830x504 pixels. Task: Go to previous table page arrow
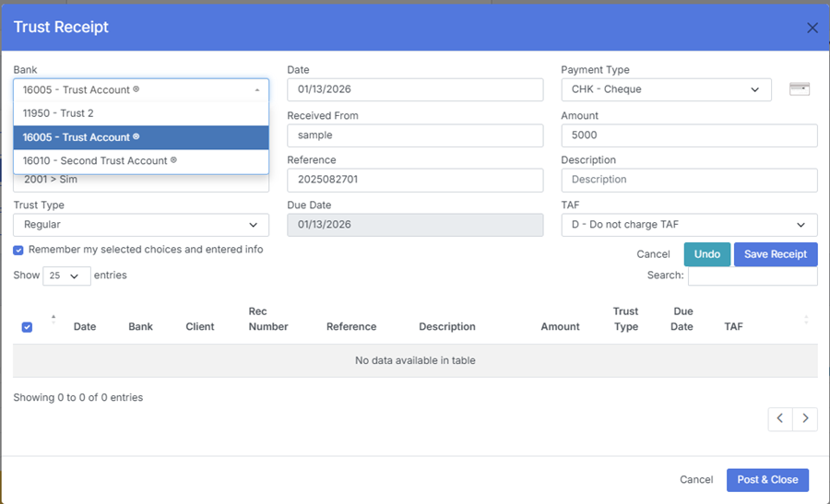[x=780, y=418]
